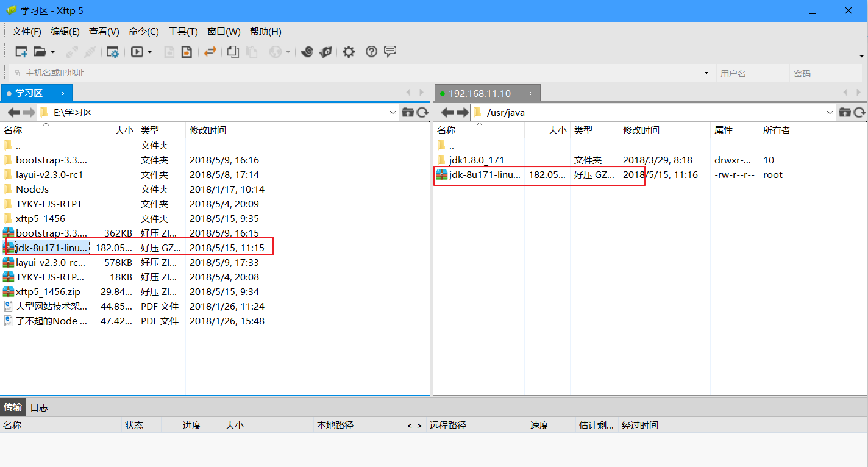
Task: Close the 192.168.11.10 tab
Action: [x=532, y=93]
